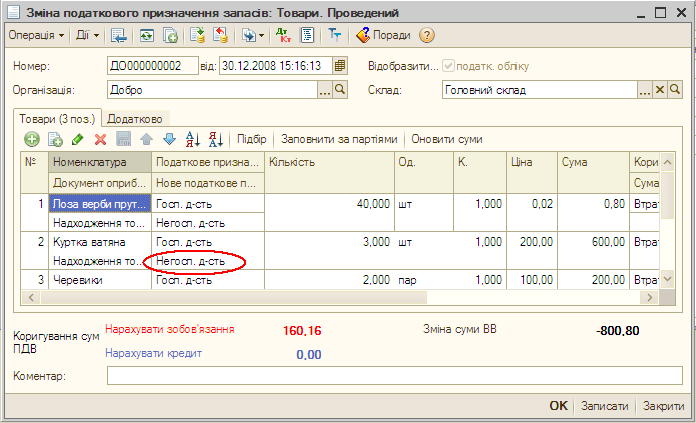The height and width of the screenshot is (423, 696).
Task: Click the unpost document icon with red arrow
Action: point(220,35)
